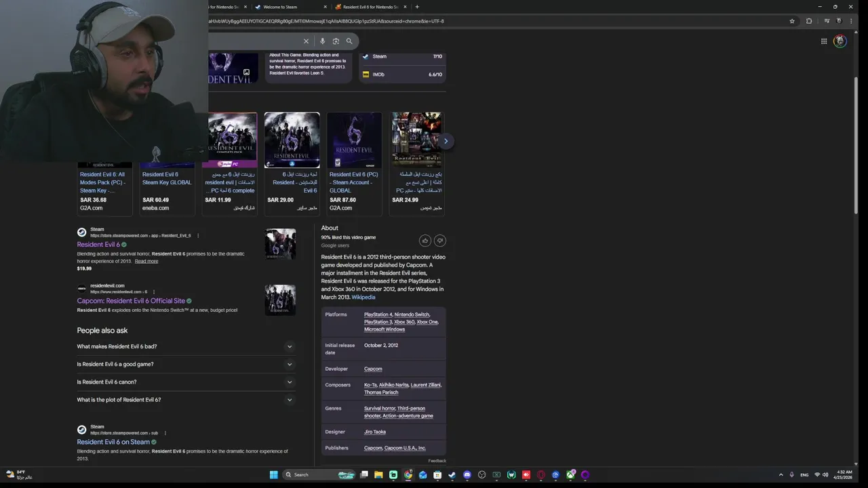
Task: Show next shopping results with carousel arrow
Action: pyautogui.click(x=446, y=141)
